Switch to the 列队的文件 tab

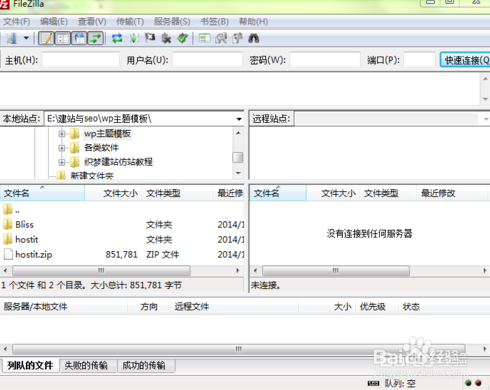[30, 365]
